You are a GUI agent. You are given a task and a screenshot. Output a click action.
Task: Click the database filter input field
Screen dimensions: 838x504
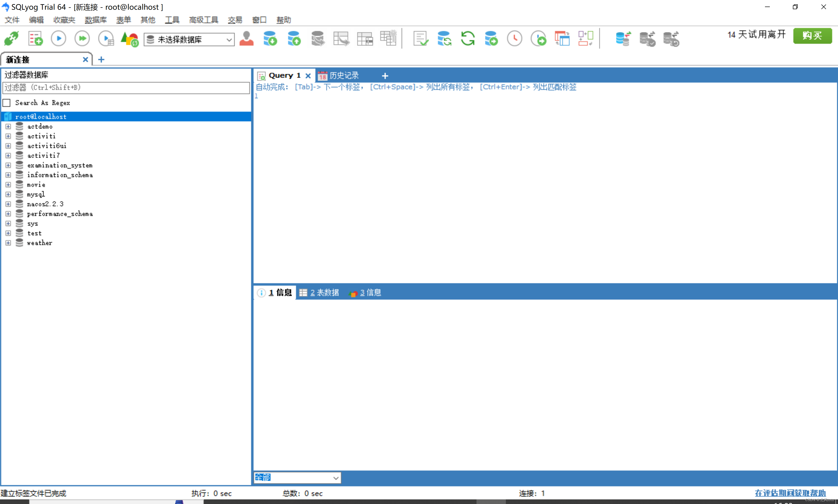126,88
